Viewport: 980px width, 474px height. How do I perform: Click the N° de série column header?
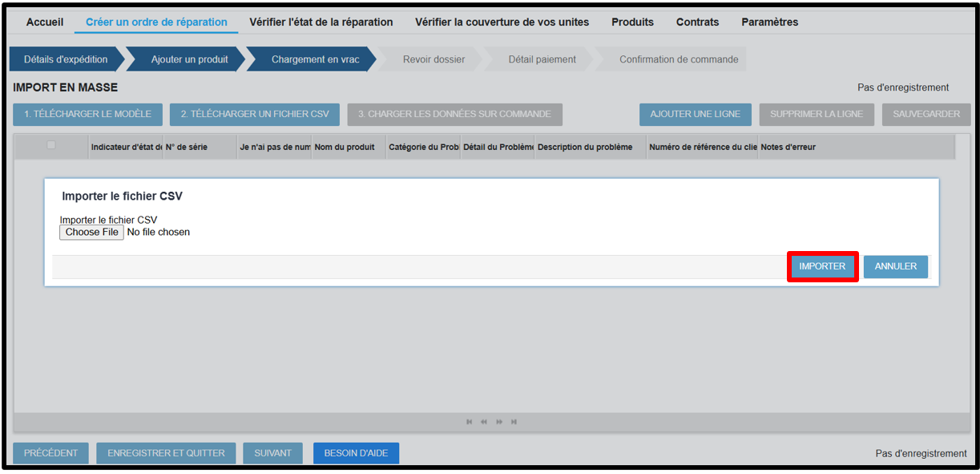(x=200, y=148)
